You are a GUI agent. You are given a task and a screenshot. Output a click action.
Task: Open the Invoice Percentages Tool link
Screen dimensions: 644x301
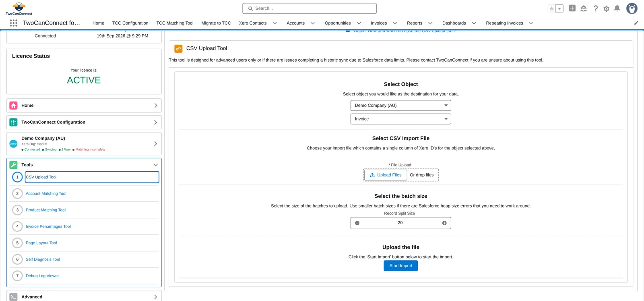[48, 226]
